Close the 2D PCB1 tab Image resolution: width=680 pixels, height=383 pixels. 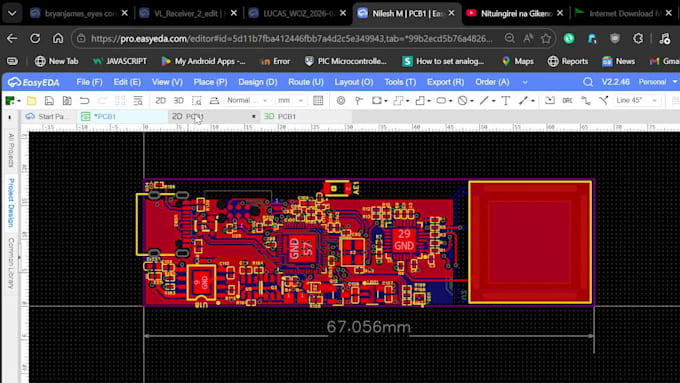(x=254, y=116)
